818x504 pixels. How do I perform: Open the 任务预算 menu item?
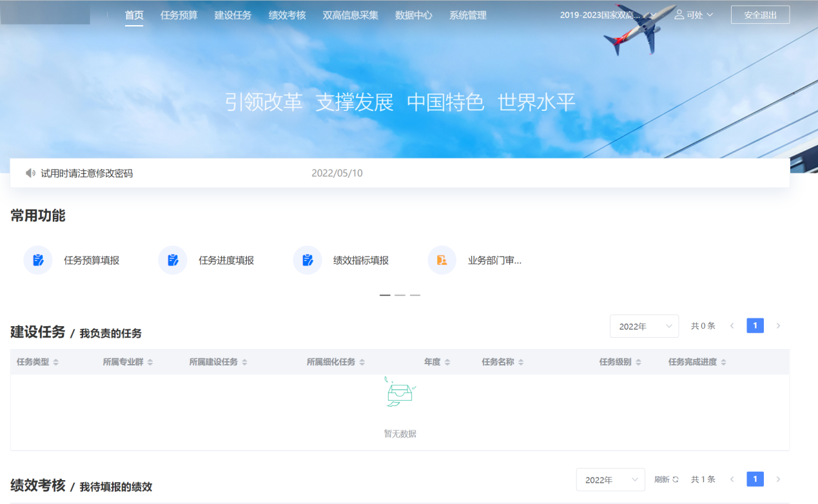tap(179, 15)
